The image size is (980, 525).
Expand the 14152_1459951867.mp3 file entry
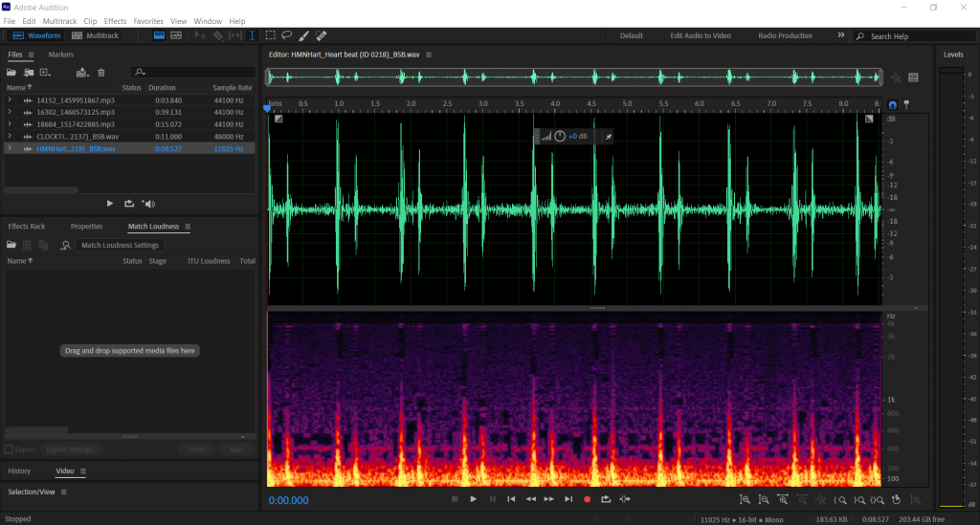10,99
